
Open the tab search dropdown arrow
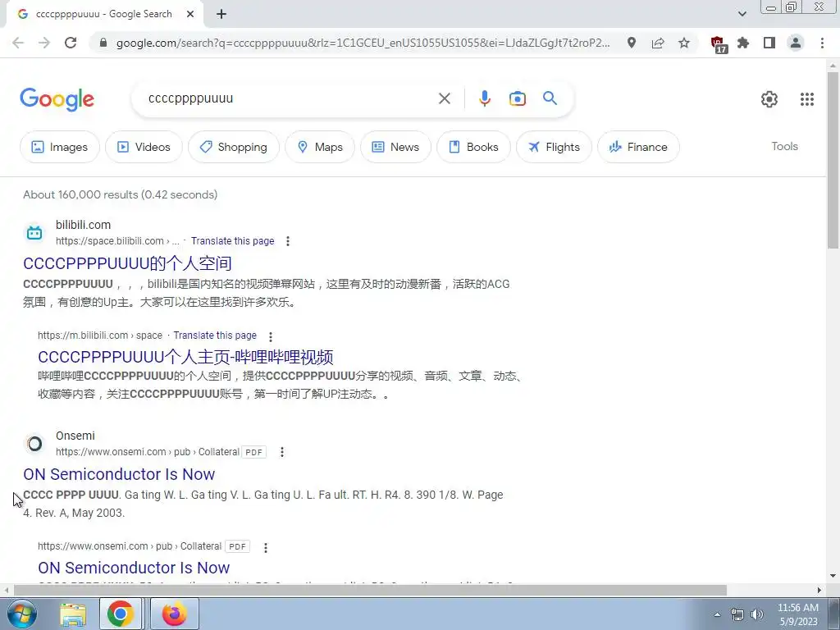[x=742, y=14]
